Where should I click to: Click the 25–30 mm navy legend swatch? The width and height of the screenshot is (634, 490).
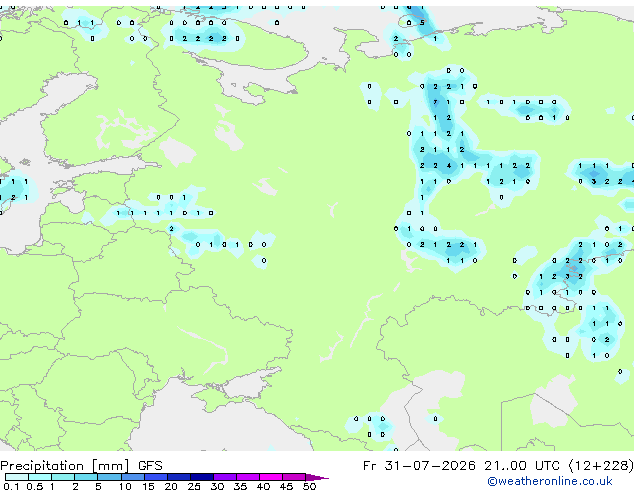click(201, 477)
